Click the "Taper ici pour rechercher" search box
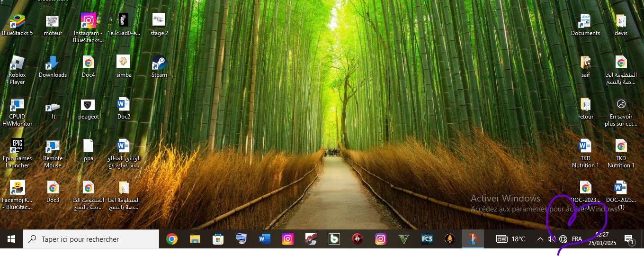644x256 pixels. (91, 239)
